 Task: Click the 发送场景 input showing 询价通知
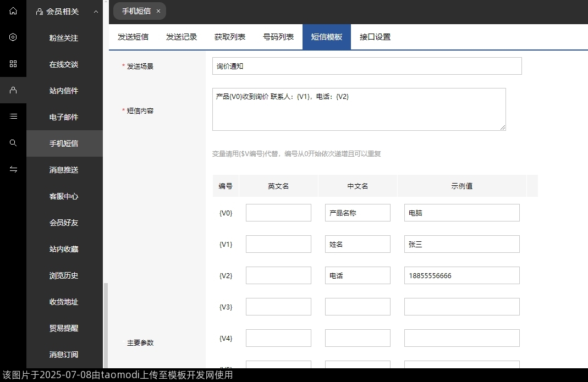click(x=366, y=66)
